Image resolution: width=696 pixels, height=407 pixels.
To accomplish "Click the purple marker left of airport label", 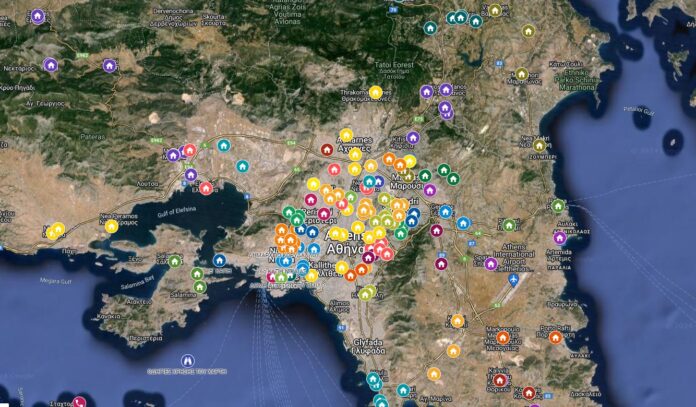I will pyautogui.click(x=491, y=264).
